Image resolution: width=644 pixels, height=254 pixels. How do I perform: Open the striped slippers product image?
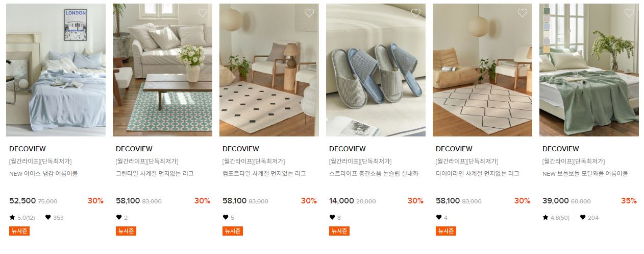tap(376, 70)
